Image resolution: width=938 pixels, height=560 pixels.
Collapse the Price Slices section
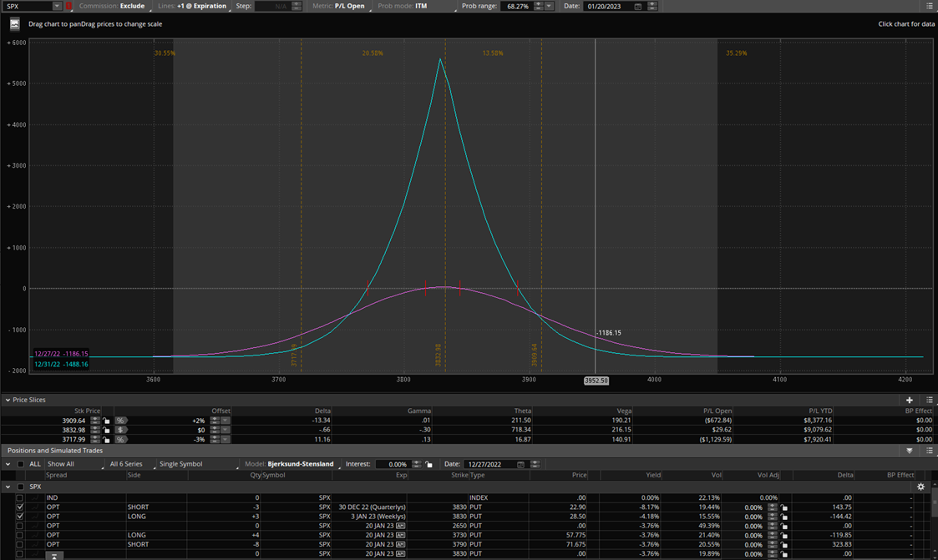(x=8, y=401)
